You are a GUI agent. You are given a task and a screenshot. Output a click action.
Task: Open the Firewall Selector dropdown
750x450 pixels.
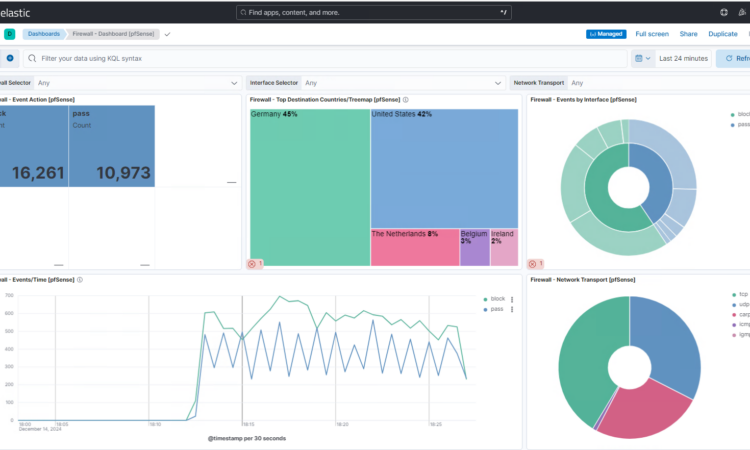click(x=136, y=83)
